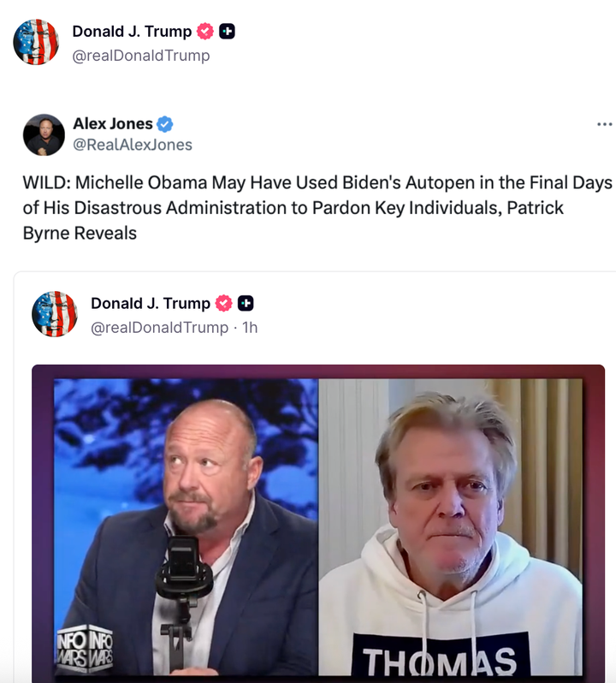Click the blue verified badge next to Alex Jones

pyautogui.click(x=164, y=124)
